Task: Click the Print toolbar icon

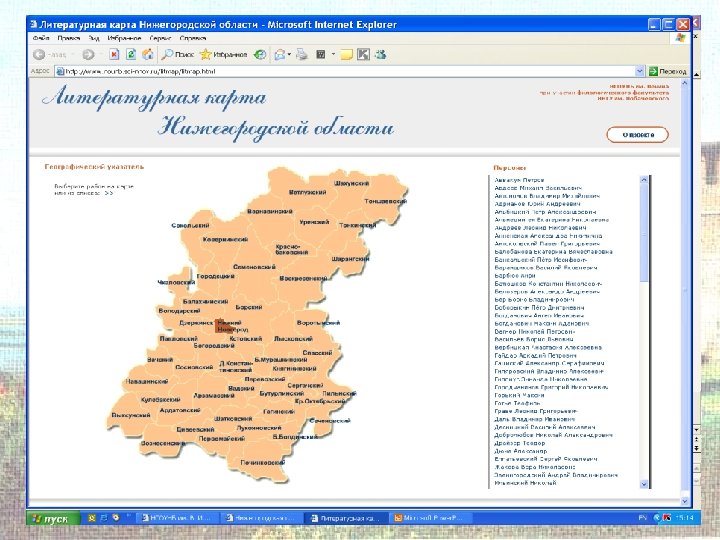Action: click(304, 55)
